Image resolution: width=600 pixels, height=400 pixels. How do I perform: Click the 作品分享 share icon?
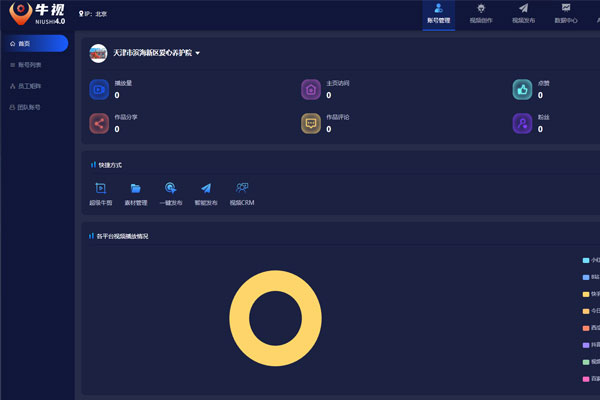[x=99, y=124]
